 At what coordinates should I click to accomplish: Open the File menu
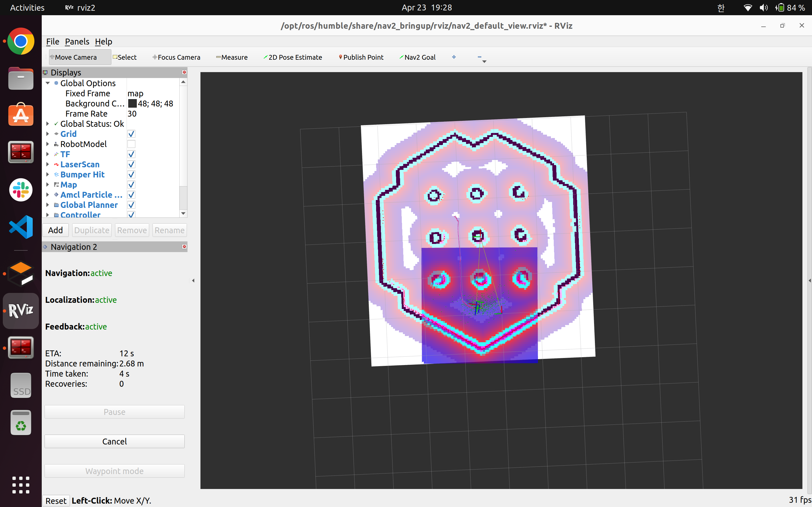(52, 42)
